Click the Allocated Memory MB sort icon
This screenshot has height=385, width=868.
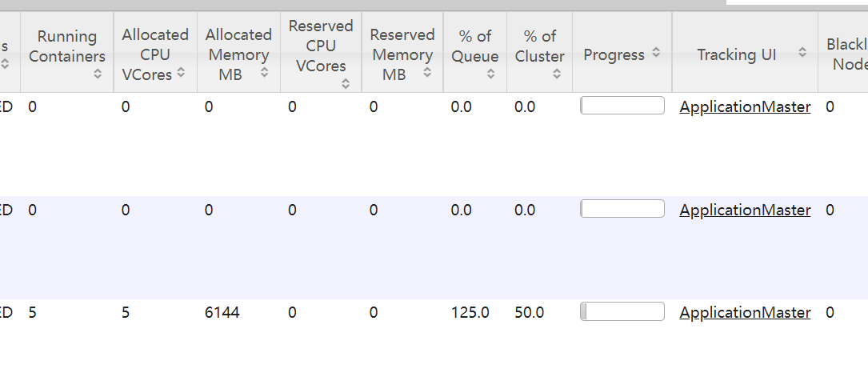(x=264, y=74)
